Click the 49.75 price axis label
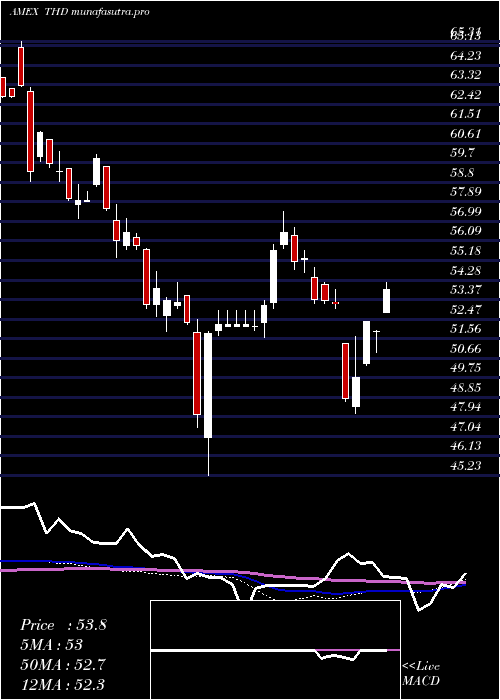 [466, 368]
